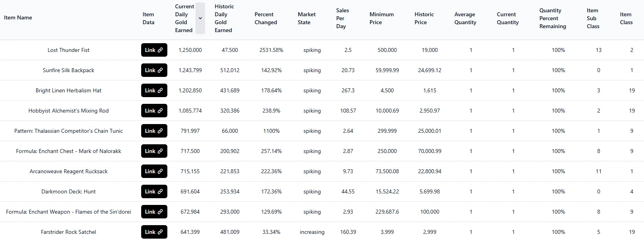This screenshot has height=241, width=644.
Task: Toggle sort chevron on Current Daily Gold Earned
Action: point(200,18)
